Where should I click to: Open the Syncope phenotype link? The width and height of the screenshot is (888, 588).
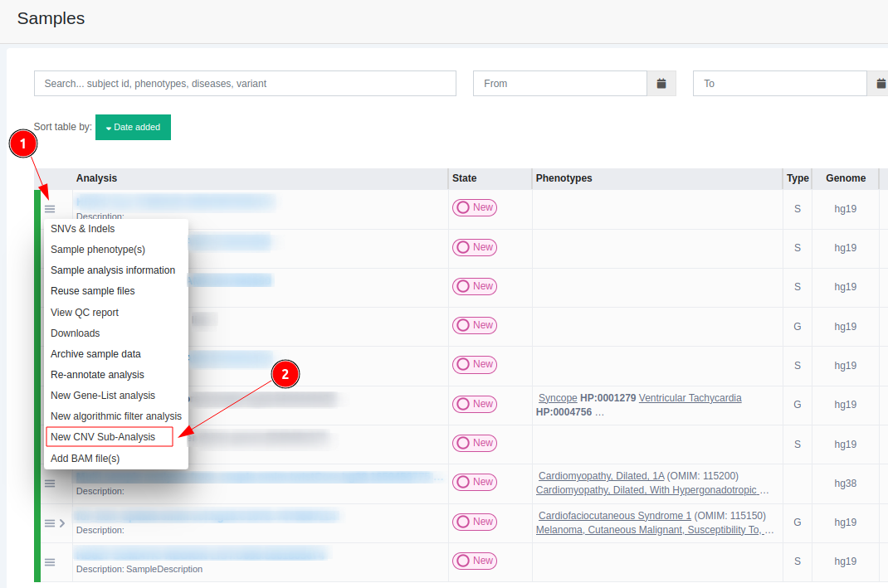click(558, 398)
